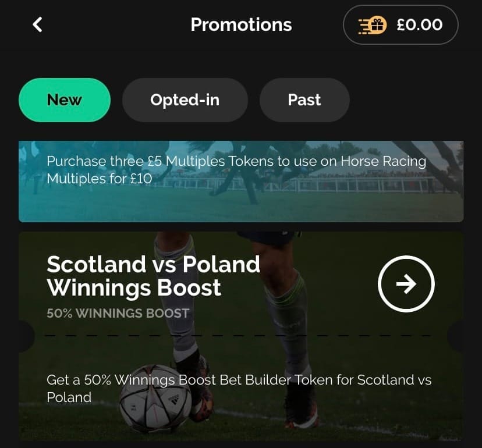Select the New promotions tab
The image size is (482, 448).
(65, 100)
